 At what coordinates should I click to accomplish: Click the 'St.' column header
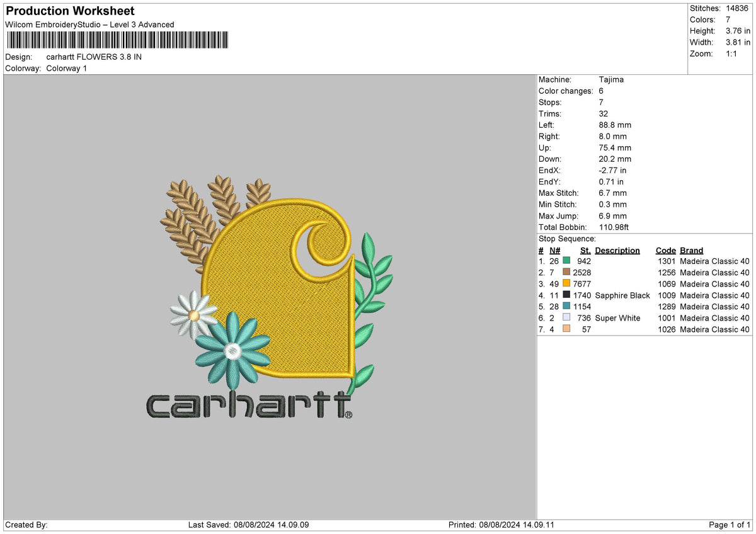[585, 251]
